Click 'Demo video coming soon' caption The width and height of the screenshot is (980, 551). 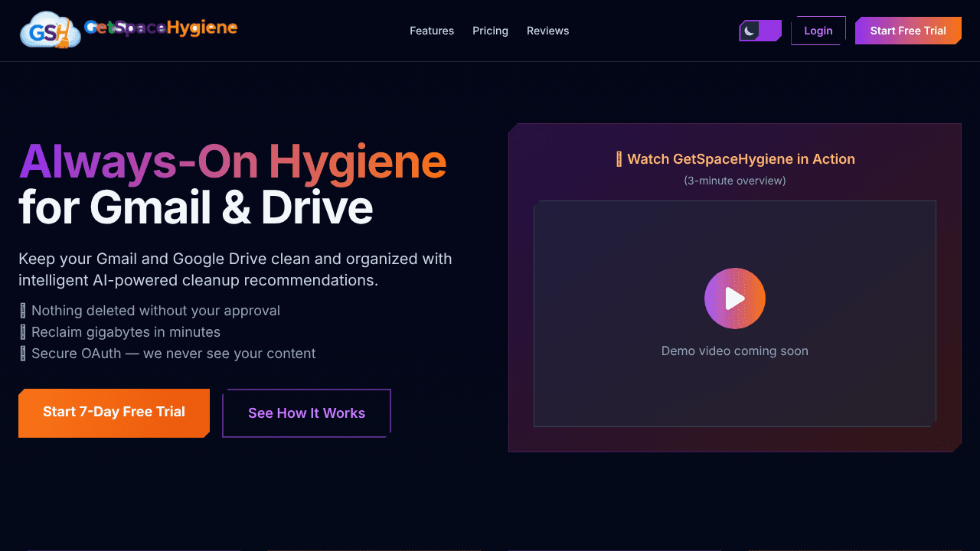735,351
